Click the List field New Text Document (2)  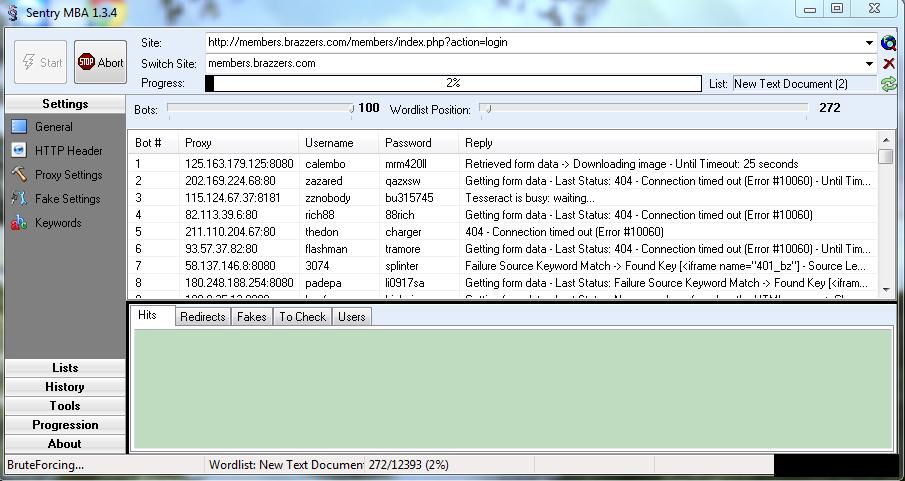pos(805,84)
